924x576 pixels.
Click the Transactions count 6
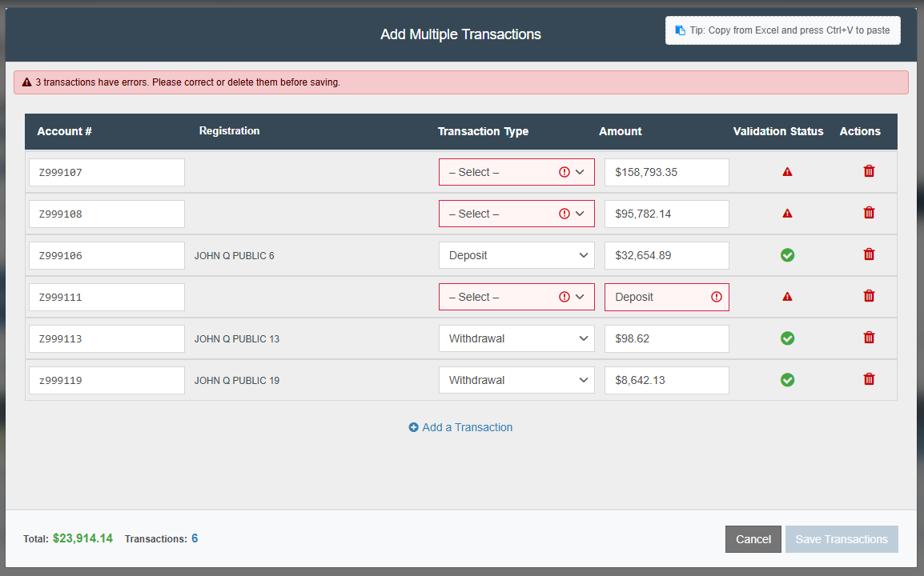195,538
